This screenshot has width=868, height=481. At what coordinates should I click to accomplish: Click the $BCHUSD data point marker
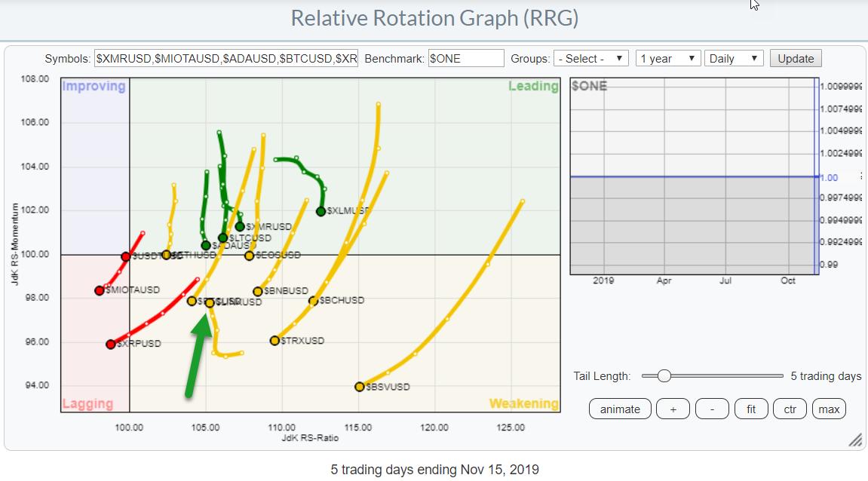tap(314, 301)
